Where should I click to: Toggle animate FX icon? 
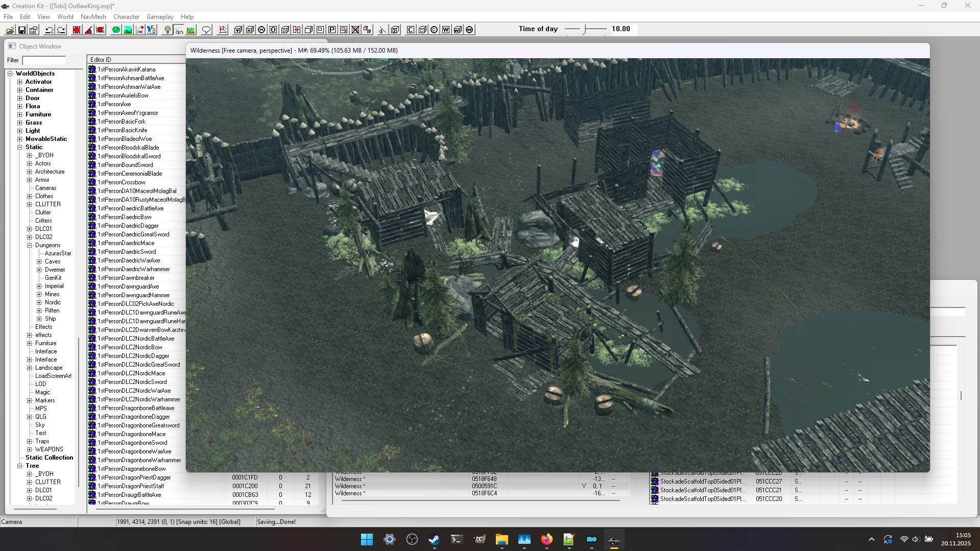(151, 30)
